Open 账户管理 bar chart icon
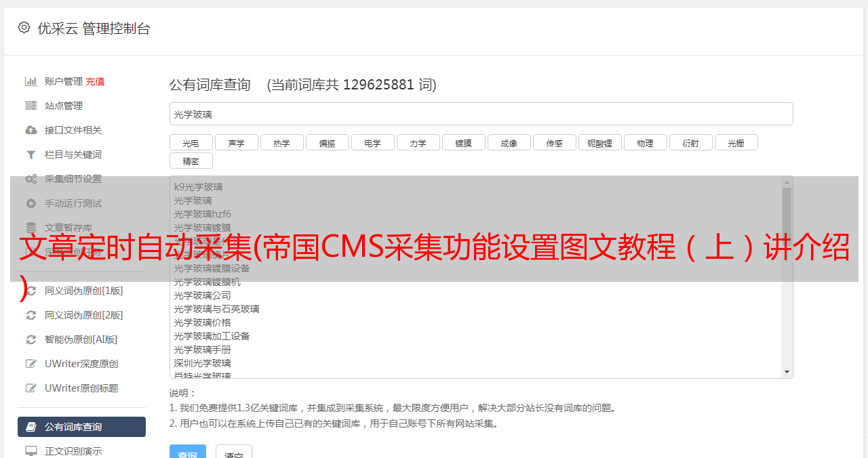The width and height of the screenshot is (868, 458). click(x=31, y=81)
